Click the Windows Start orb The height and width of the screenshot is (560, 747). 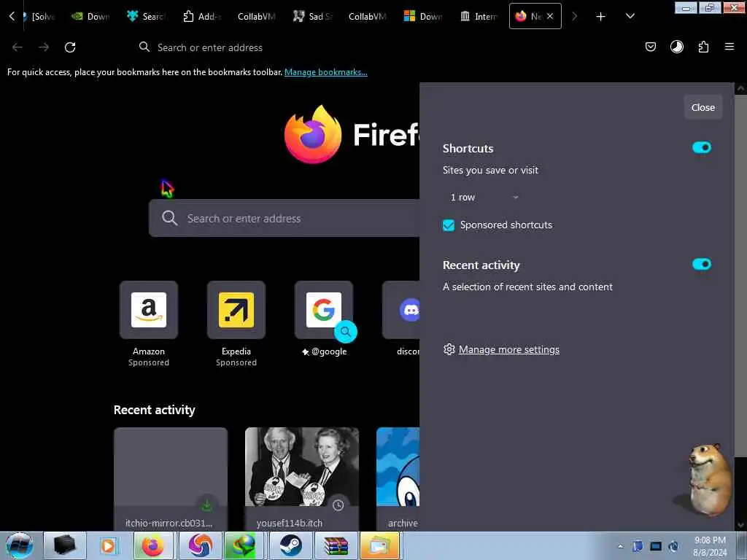tap(20, 545)
